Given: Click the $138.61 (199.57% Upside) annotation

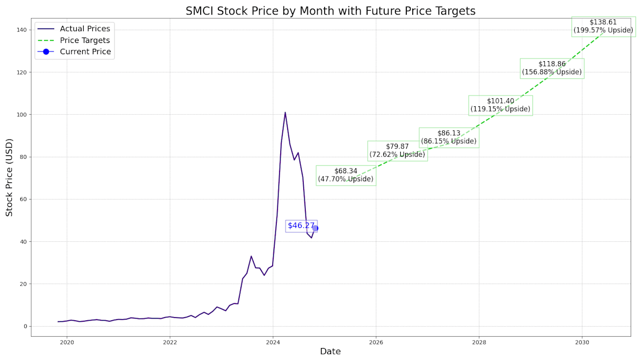Looking at the screenshot, I should coord(603,26).
